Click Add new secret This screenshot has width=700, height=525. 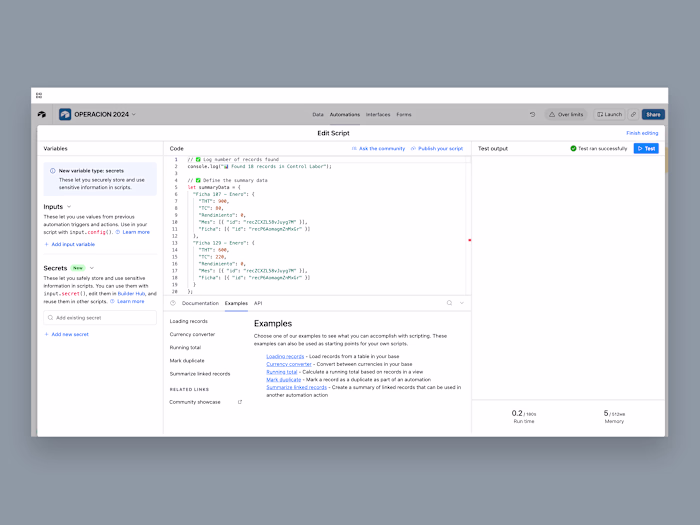pyautogui.click(x=67, y=334)
